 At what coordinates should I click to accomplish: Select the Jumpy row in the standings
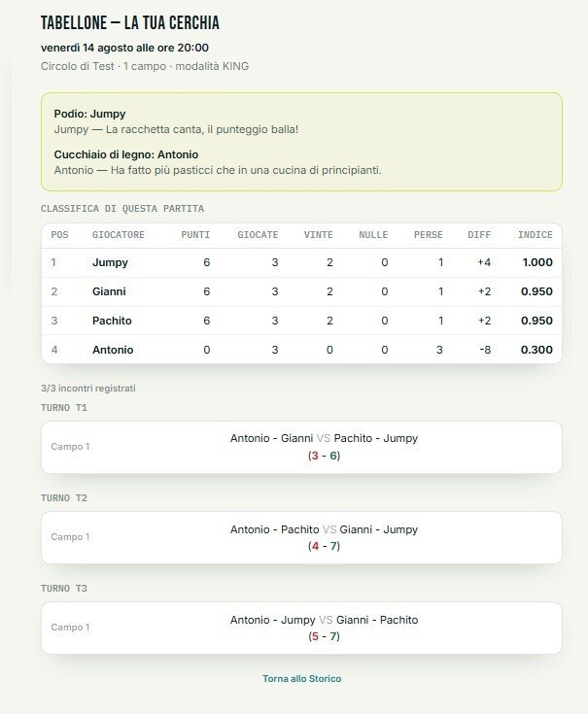coord(301,262)
